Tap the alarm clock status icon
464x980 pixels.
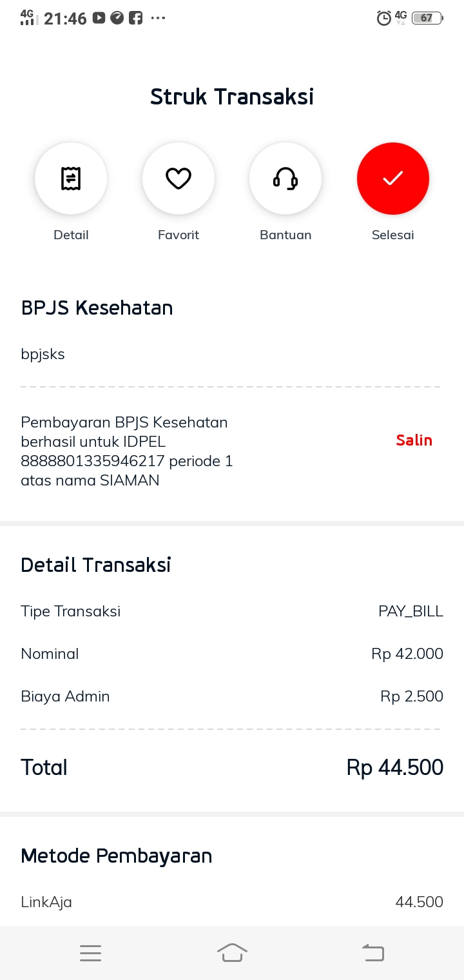[x=383, y=18]
